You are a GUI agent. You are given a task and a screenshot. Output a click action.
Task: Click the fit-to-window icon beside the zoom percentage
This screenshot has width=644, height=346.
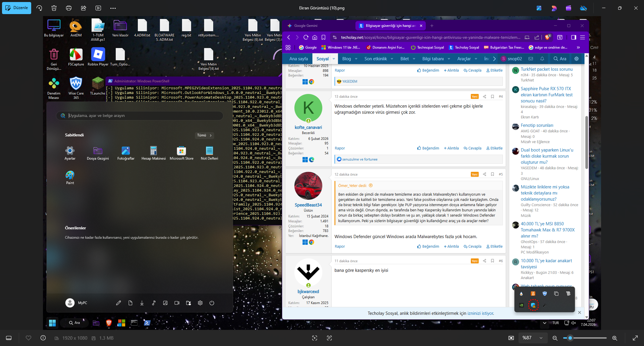click(511, 338)
